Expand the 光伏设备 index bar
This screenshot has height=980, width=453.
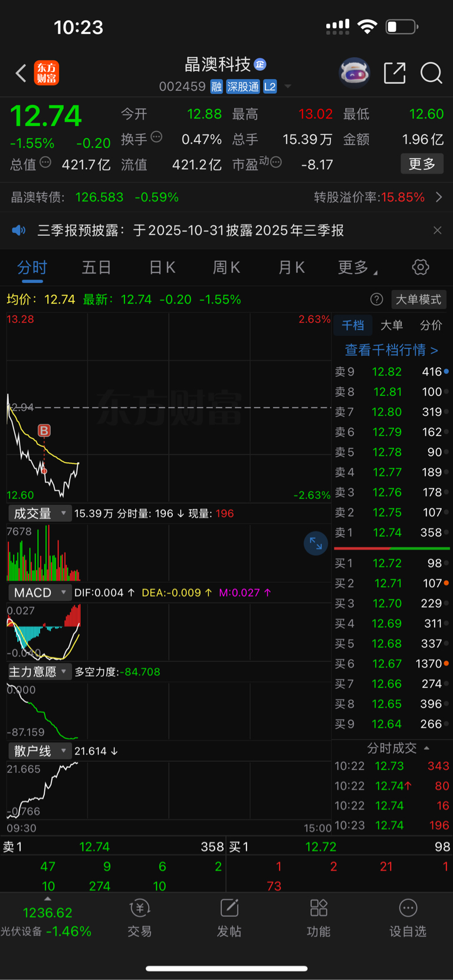point(47,899)
